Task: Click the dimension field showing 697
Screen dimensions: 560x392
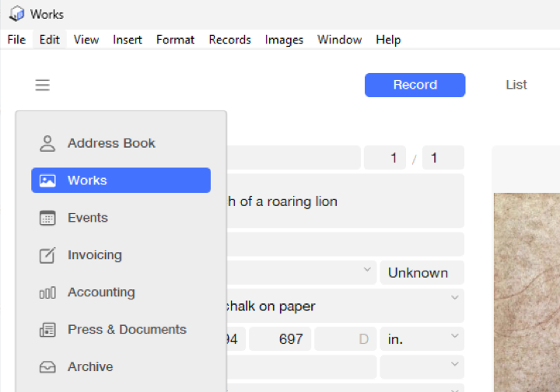Action: pos(280,339)
